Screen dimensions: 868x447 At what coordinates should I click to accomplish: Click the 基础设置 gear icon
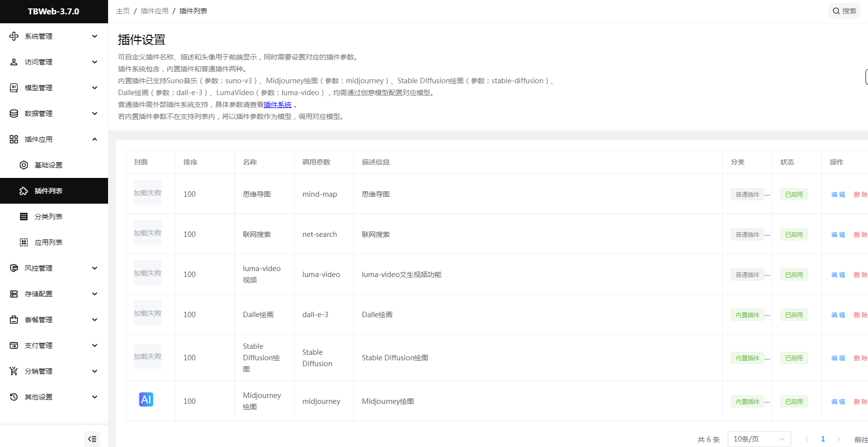click(x=24, y=165)
